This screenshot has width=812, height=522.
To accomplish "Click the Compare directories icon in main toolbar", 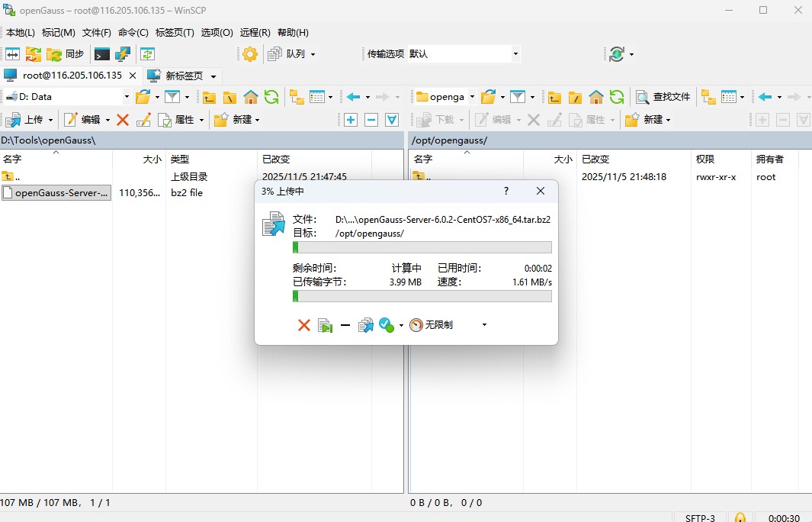I will (12, 54).
